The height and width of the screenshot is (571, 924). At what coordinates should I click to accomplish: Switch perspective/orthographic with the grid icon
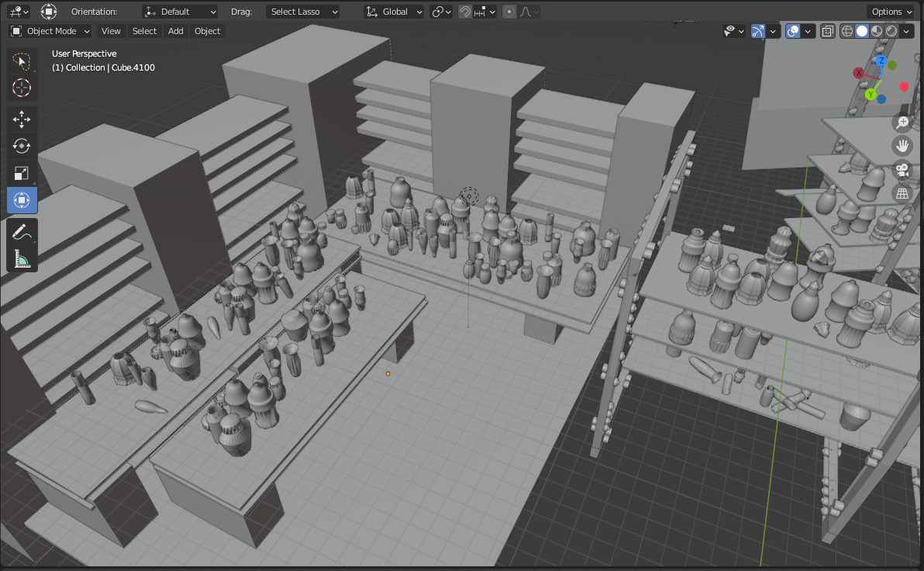(x=902, y=193)
